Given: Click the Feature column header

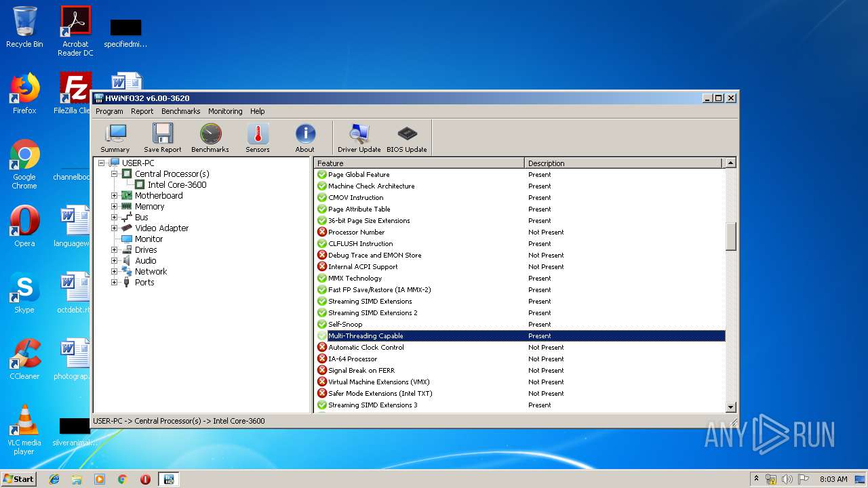Looking at the screenshot, I should [x=419, y=163].
